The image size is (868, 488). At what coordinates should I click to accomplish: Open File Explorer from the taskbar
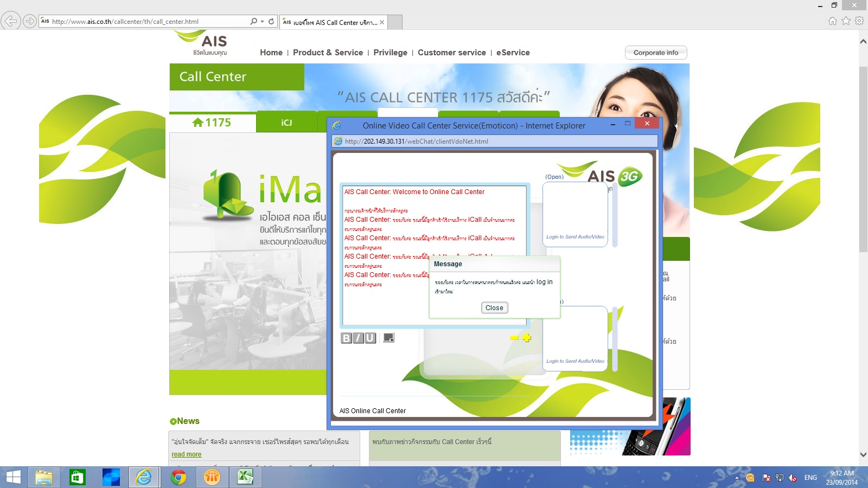click(x=44, y=477)
